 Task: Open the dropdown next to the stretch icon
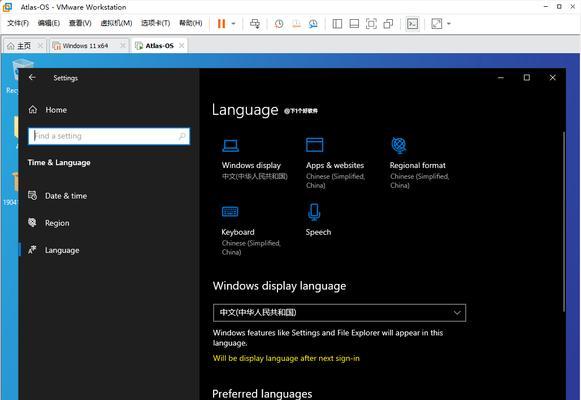[x=449, y=24]
